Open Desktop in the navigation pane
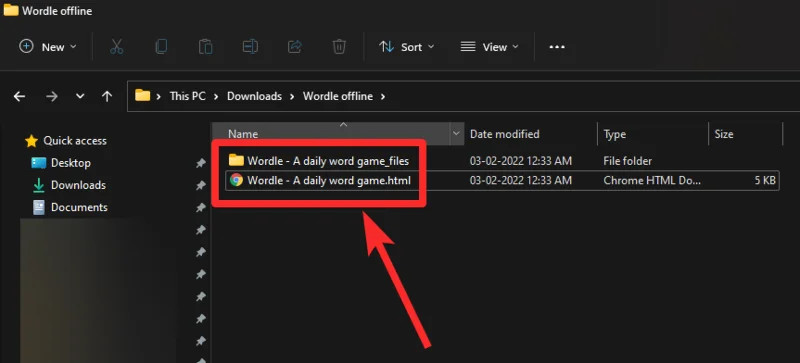The height and width of the screenshot is (363, 800). point(71,163)
